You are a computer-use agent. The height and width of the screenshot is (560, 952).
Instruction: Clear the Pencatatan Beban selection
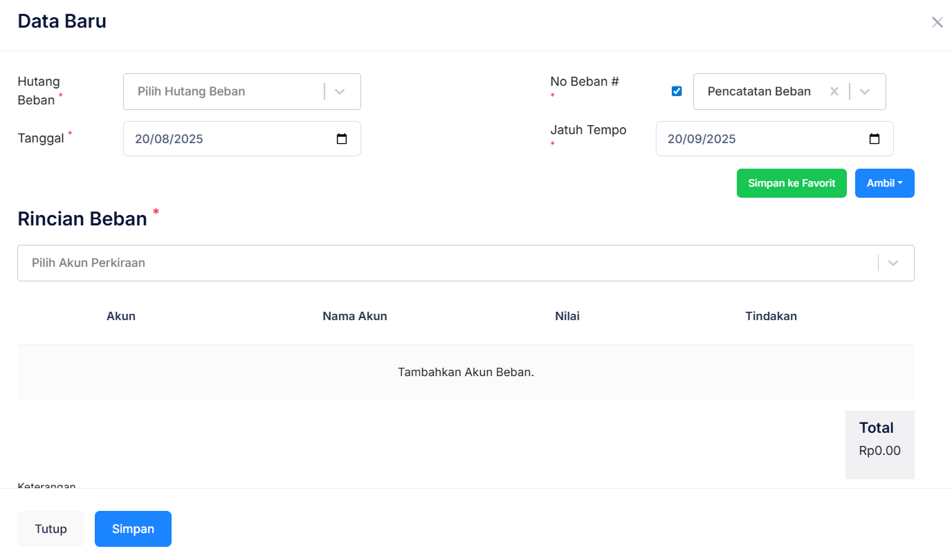pos(834,91)
